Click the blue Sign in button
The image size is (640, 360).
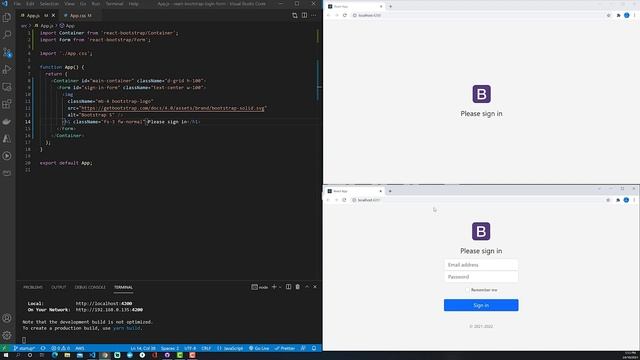click(481, 305)
